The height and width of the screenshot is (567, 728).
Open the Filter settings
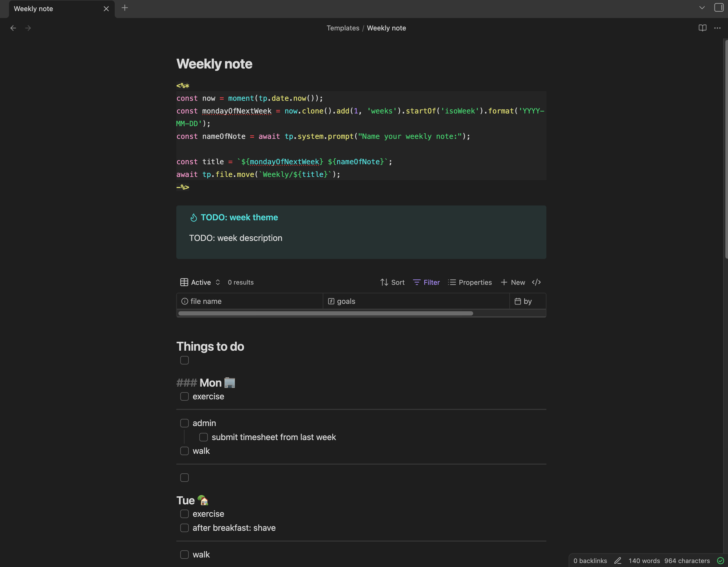[x=426, y=282]
